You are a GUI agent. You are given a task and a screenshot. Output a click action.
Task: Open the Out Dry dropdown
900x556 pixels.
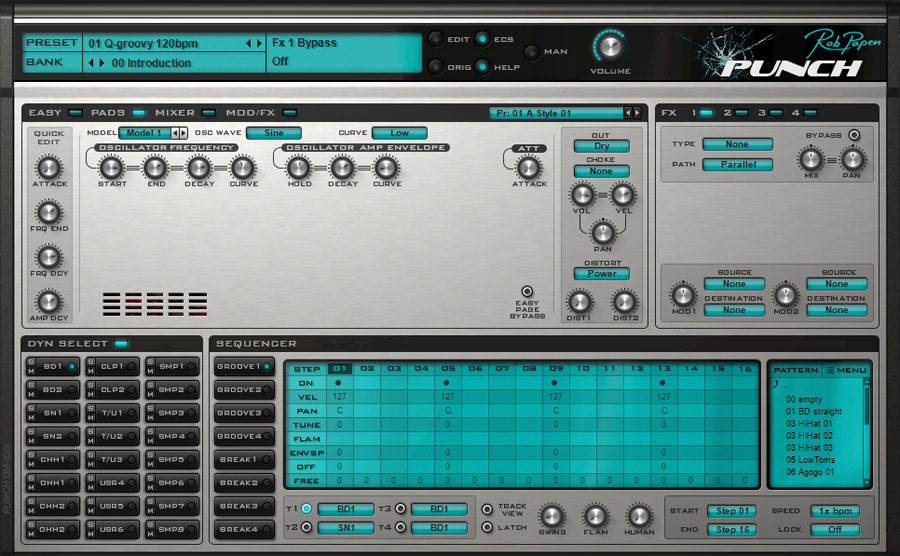click(x=602, y=146)
